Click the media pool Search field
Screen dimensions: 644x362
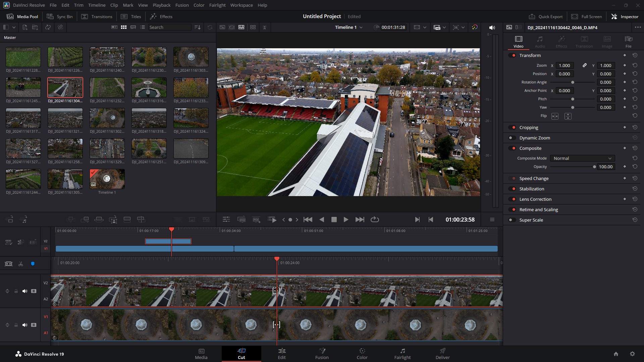click(170, 27)
